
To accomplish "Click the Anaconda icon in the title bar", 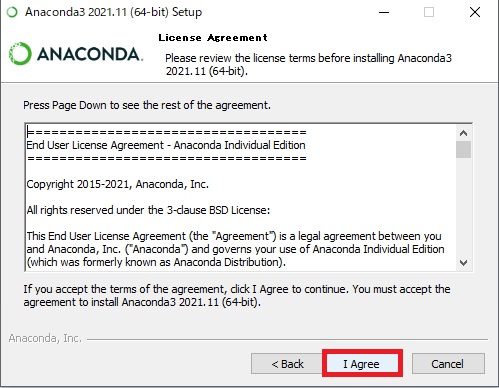I will (x=12, y=12).
